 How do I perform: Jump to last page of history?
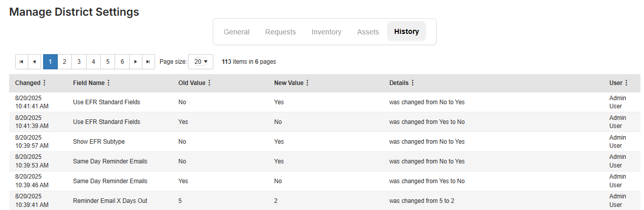coord(148,61)
